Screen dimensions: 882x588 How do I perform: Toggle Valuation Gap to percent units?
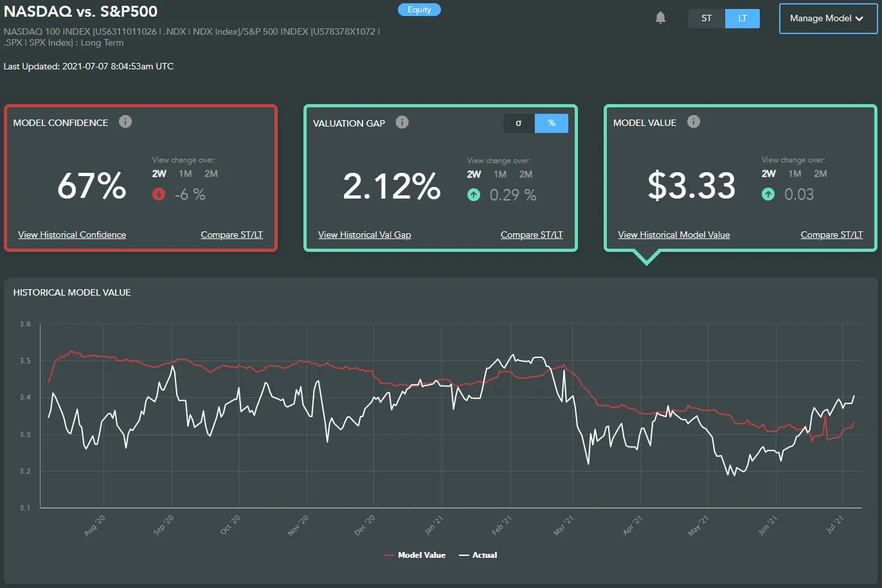coord(552,123)
